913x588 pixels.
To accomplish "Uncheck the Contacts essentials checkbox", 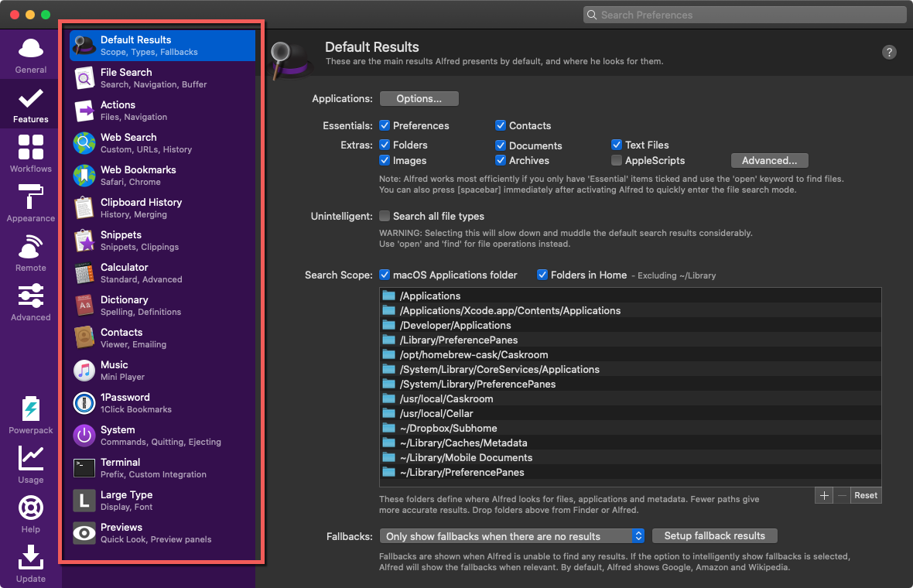I will point(500,125).
